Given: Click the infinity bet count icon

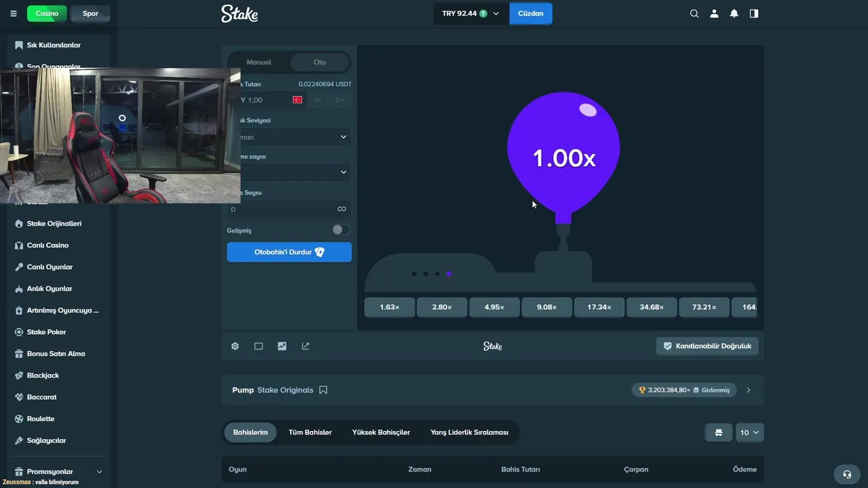Looking at the screenshot, I should tap(342, 209).
